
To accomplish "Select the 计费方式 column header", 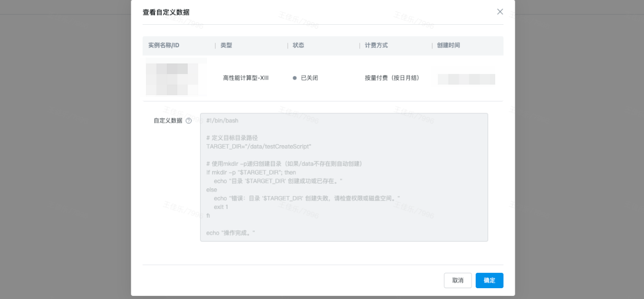I will point(376,45).
